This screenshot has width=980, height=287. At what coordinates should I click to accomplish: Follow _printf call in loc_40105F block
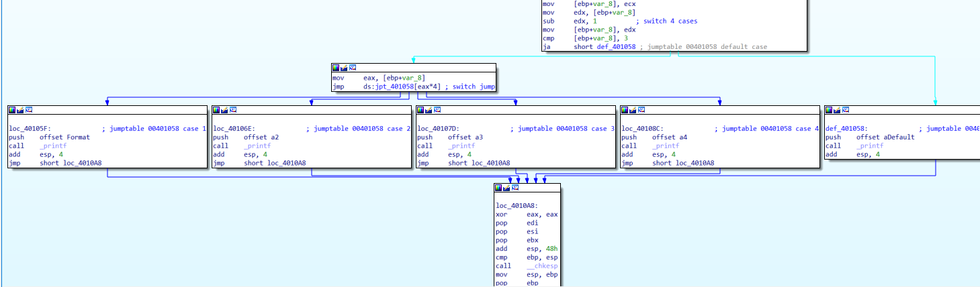coord(53,146)
